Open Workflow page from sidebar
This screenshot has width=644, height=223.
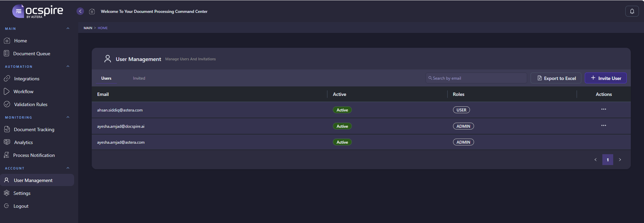point(23,92)
